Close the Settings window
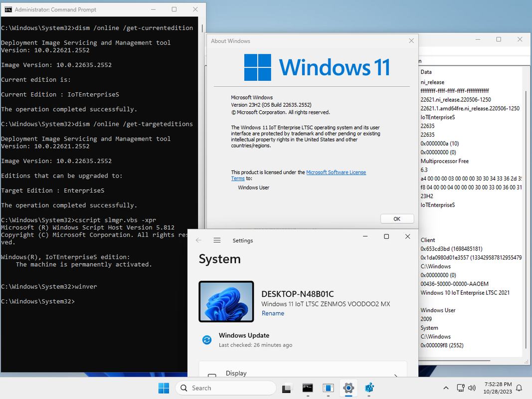This screenshot has height=399, width=532. [x=407, y=236]
